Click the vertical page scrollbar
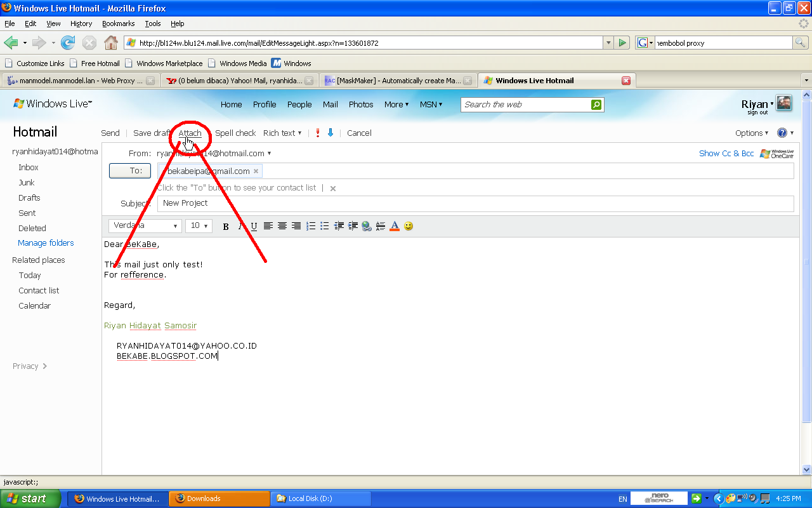The image size is (812, 508). coord(807,260)
